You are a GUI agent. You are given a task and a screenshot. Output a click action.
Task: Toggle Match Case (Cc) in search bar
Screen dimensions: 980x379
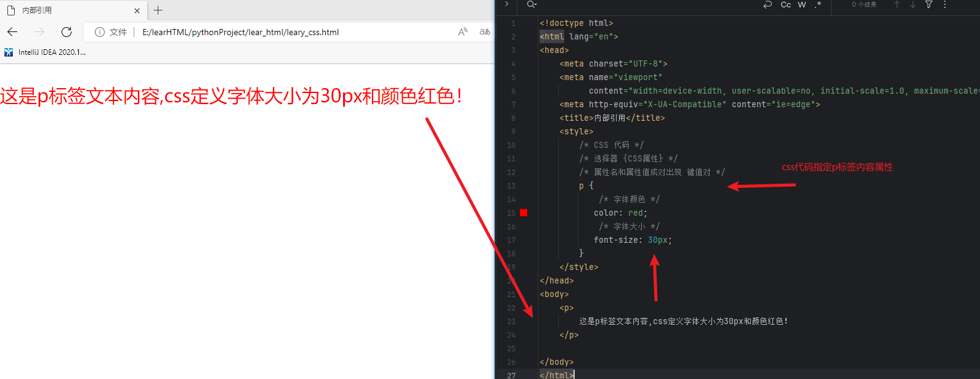click(786, 4)
